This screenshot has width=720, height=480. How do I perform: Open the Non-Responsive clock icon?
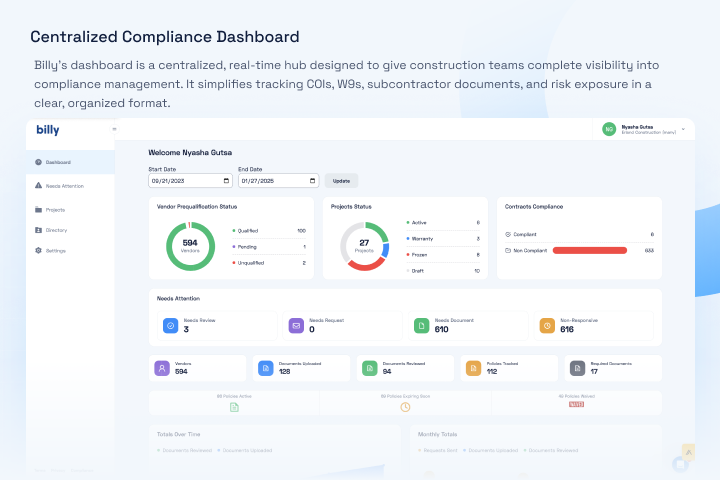(x=547, y=326)
